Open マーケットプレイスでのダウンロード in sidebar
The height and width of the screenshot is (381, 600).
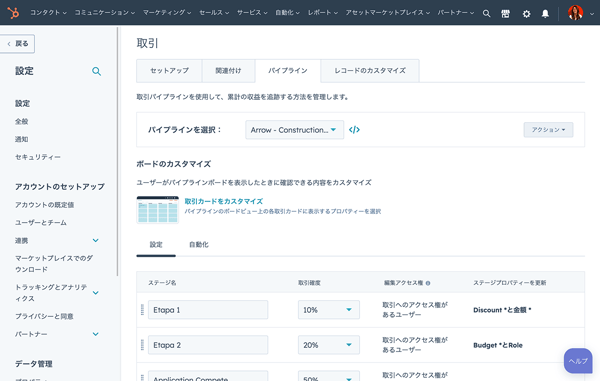pos(54,264)
